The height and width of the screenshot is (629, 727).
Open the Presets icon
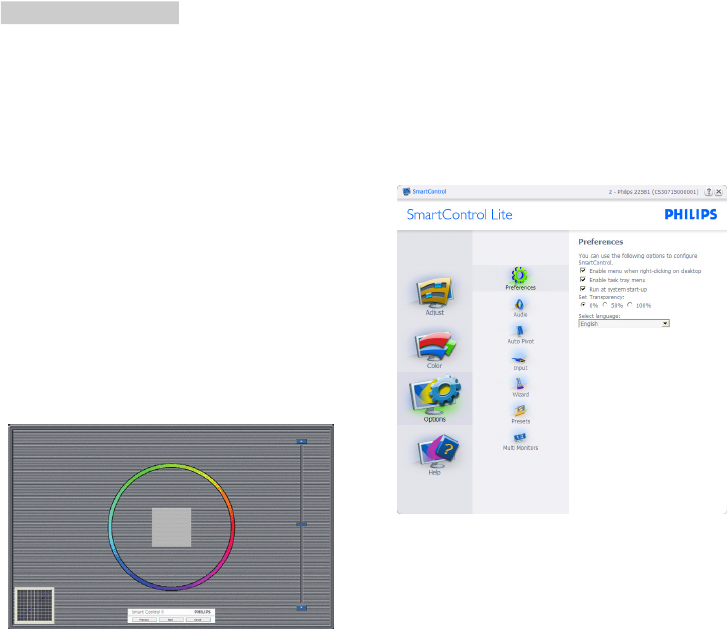point(520,411)
